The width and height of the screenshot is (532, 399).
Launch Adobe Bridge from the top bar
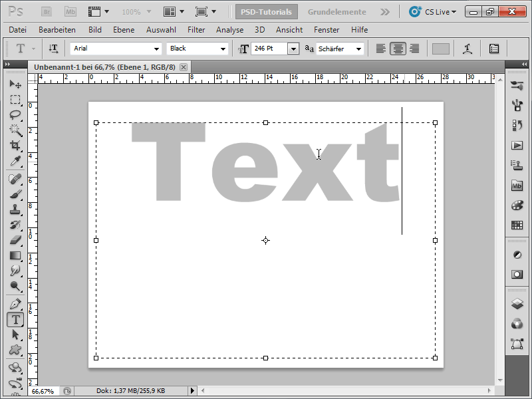47,12
